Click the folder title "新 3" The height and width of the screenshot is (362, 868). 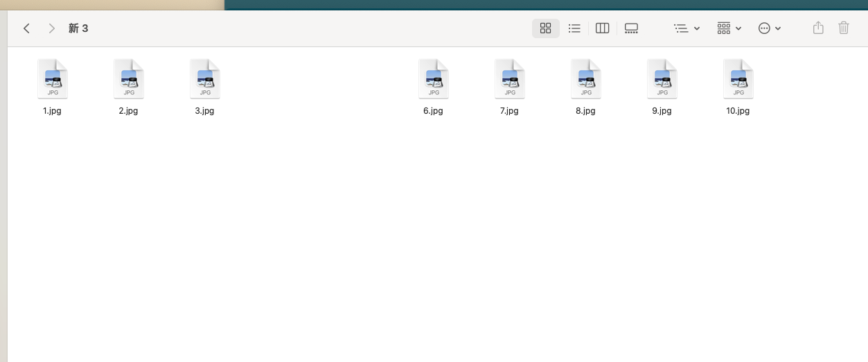78,28
